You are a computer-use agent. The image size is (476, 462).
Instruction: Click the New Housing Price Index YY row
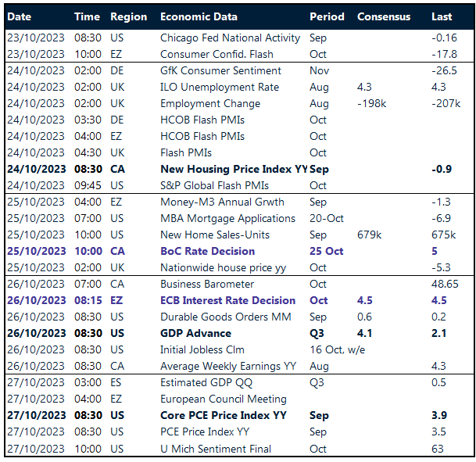coord(234,169)
